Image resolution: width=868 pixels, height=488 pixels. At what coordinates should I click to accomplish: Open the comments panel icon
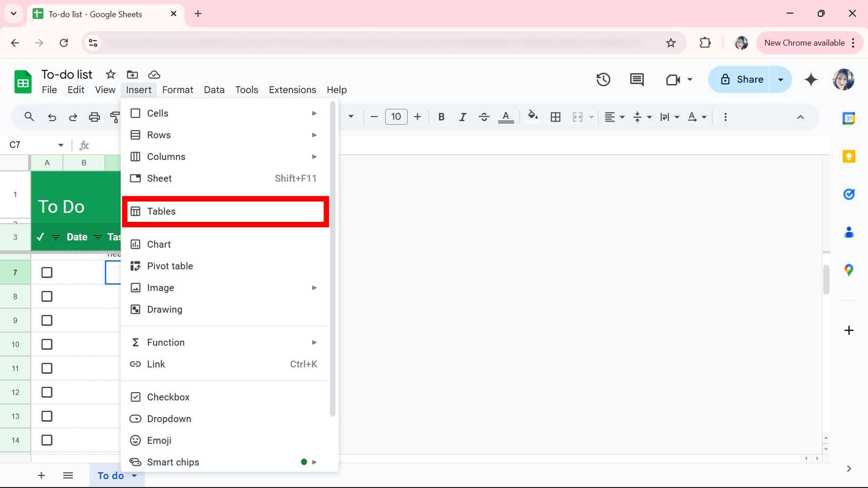637,79
